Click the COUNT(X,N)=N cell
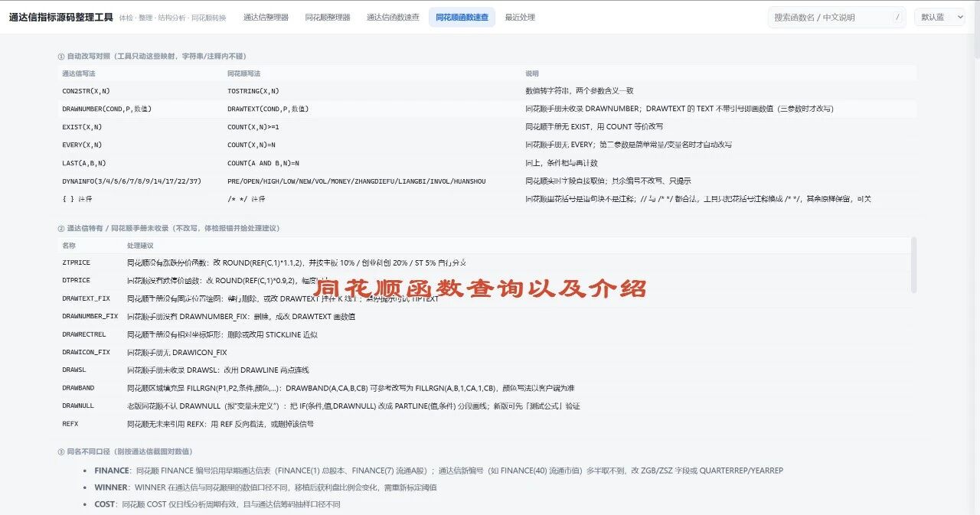Screen dimensions: 980x515 point(251,145)
